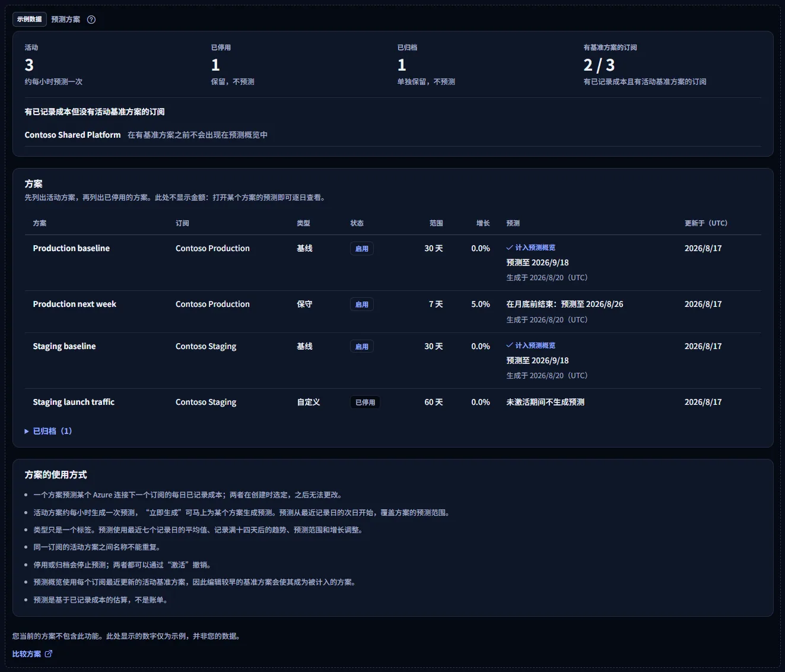Click the 自定义 type cell

click(x=309, y=402)
